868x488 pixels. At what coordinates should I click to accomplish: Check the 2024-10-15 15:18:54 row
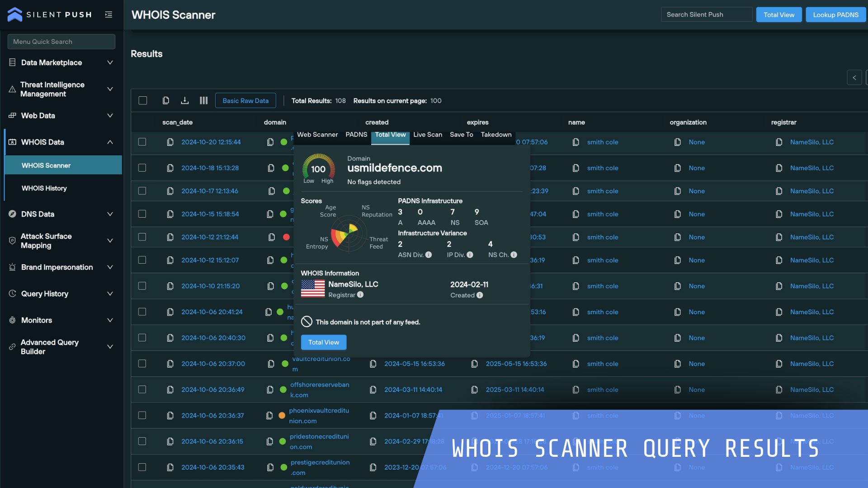[x=142, y=214]
